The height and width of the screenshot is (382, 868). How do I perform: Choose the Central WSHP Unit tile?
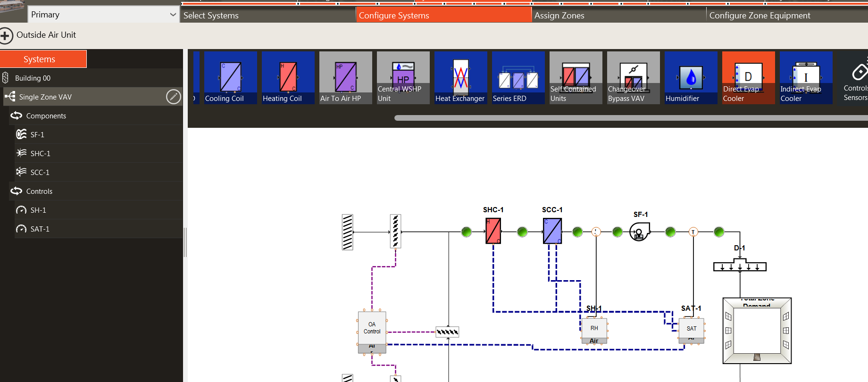403,78
